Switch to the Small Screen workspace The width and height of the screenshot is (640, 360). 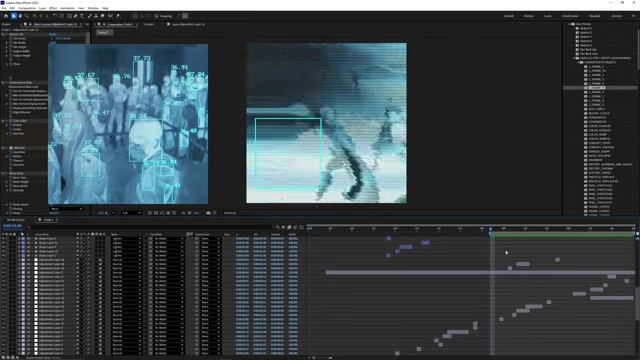570,16
